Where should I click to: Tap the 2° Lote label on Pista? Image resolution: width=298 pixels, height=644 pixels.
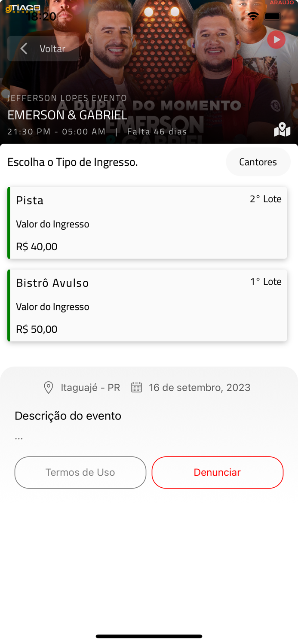tap(266, 199)
